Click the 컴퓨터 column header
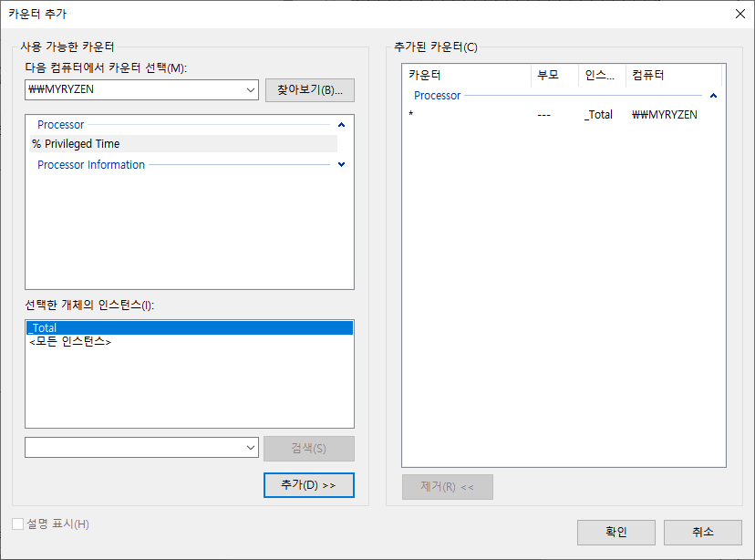Screen dimensions: 755x560 click(x=674, y=75)
